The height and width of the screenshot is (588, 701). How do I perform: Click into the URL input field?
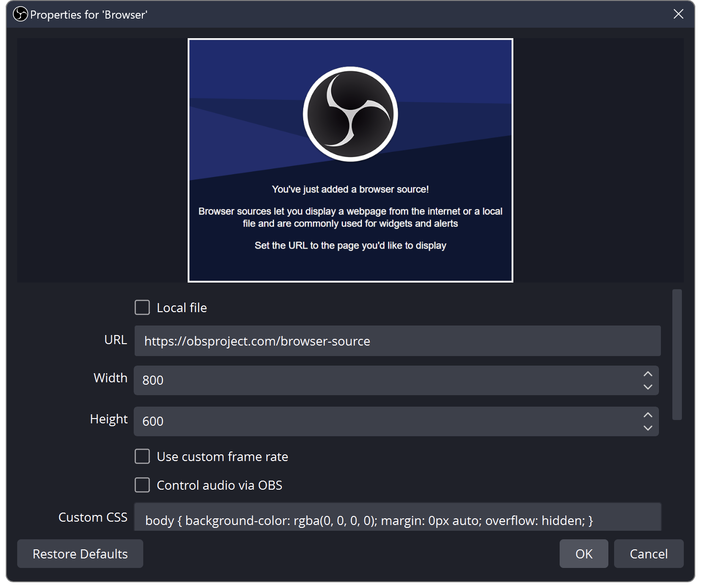tap(397, 341)
